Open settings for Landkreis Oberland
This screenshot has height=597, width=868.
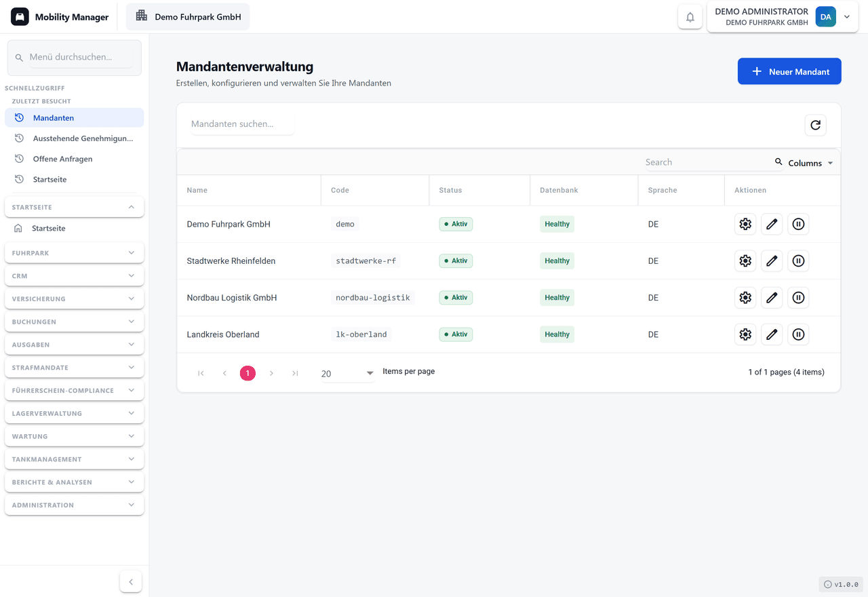(x=745, y=334)
